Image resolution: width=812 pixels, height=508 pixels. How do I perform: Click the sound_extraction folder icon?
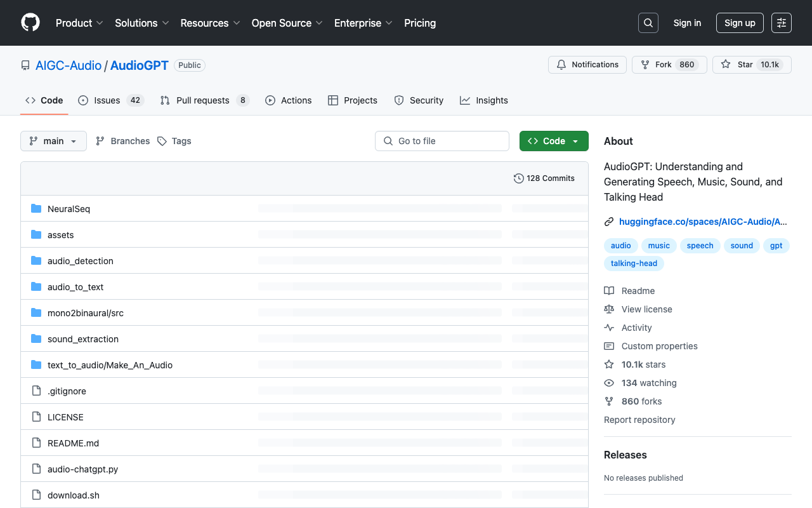click(x=36, y=338)
